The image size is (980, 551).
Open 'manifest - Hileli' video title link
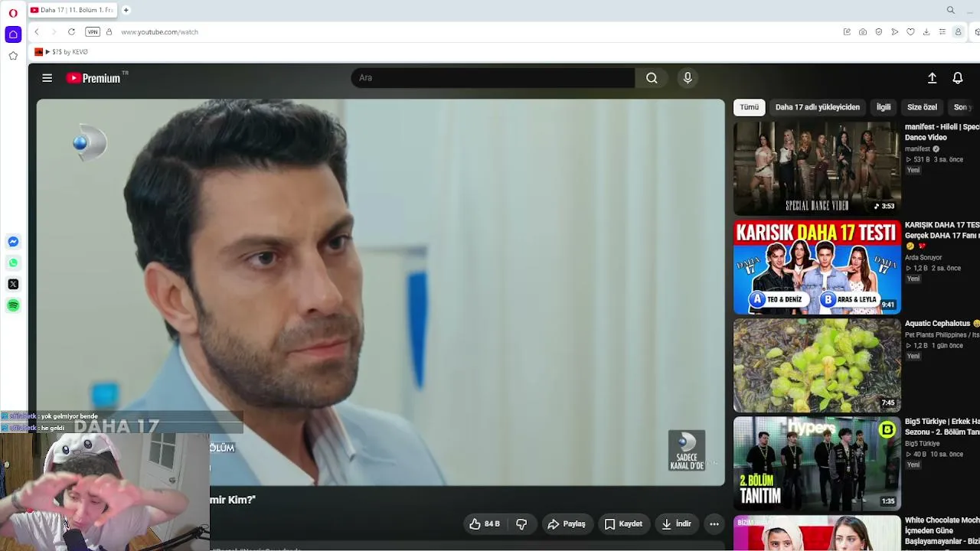click(x=942, y=132)
